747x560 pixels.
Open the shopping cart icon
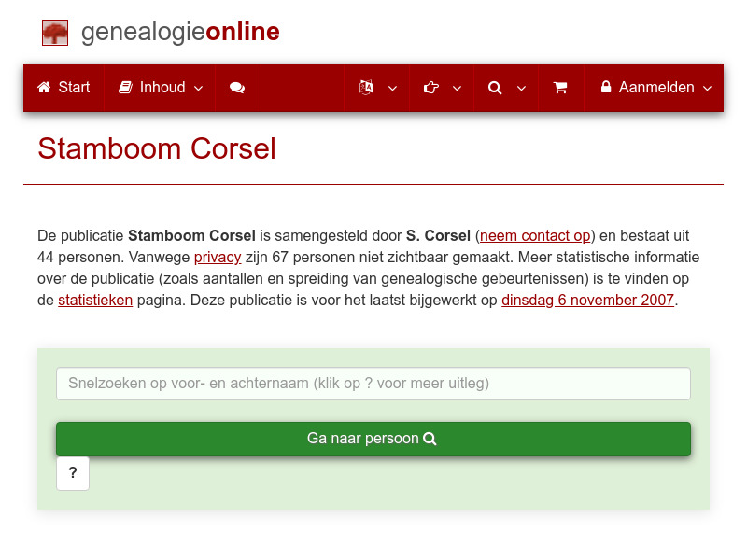click(x=560, y=87)
